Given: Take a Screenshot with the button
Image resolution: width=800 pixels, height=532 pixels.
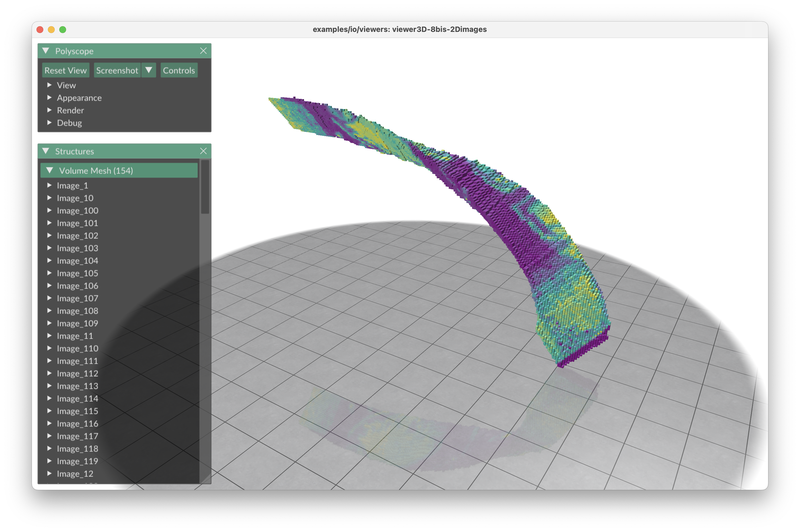Looking at the screenshot, I should pos(117,70).
